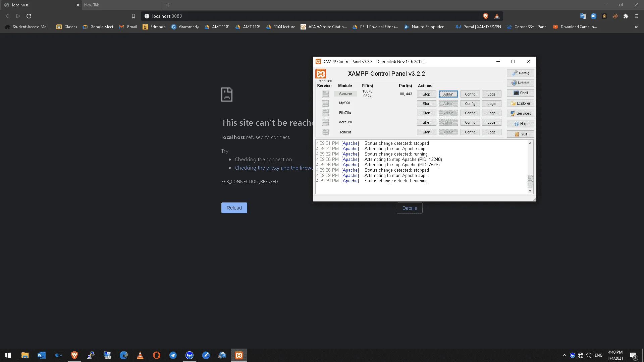Image resolution: width=644 pixels, height=362 pixels.
Task: Toggle Mercury service checkbox
Action: 325,122
